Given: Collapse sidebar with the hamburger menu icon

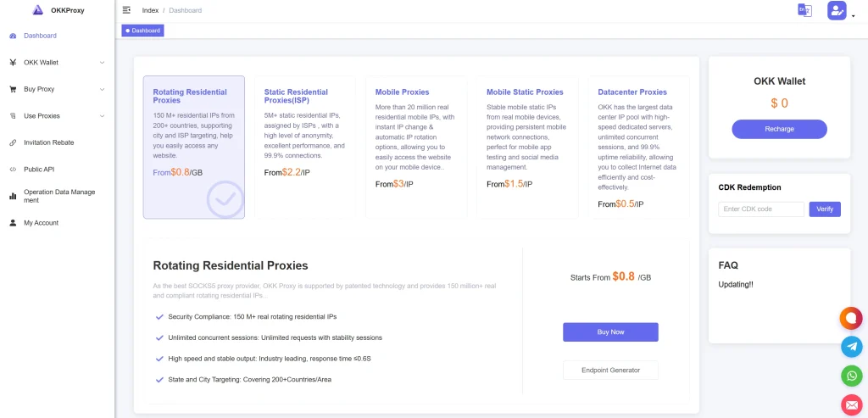Looking at the screenshot, I should [x=126, y=10].
